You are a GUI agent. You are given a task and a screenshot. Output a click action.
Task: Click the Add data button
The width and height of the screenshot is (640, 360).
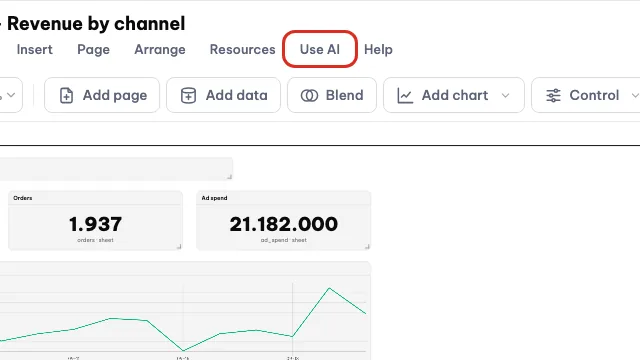pyautogui.click(x=223, y=95)
